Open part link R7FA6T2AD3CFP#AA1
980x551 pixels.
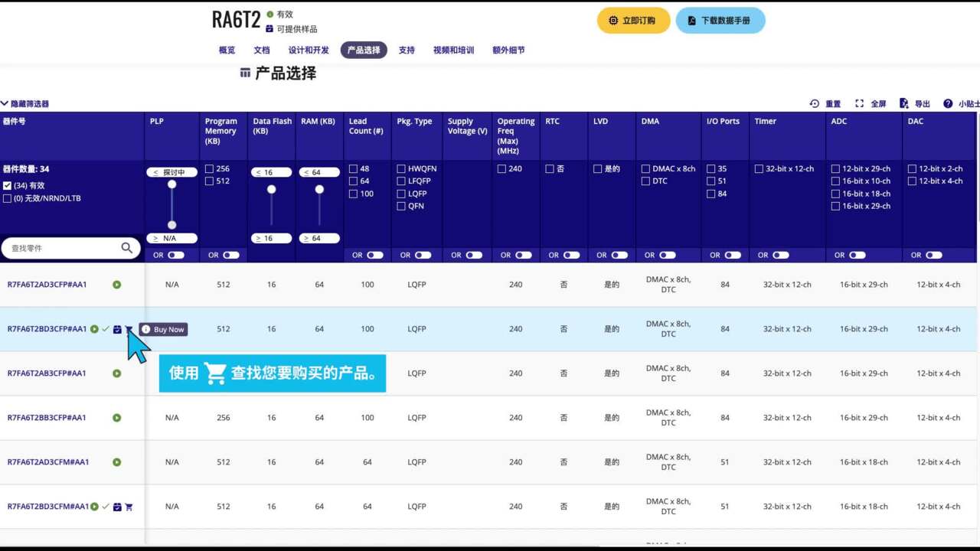tap(47, 285)
